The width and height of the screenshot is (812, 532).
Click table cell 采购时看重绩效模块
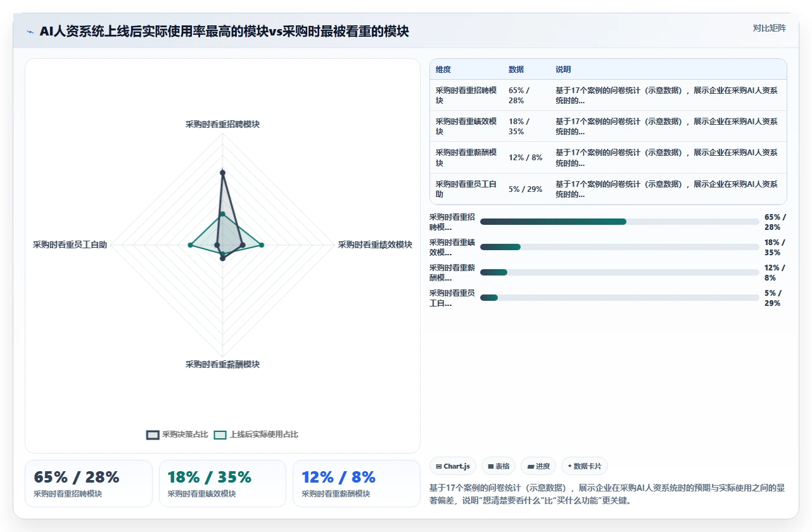tap(466, 126)
